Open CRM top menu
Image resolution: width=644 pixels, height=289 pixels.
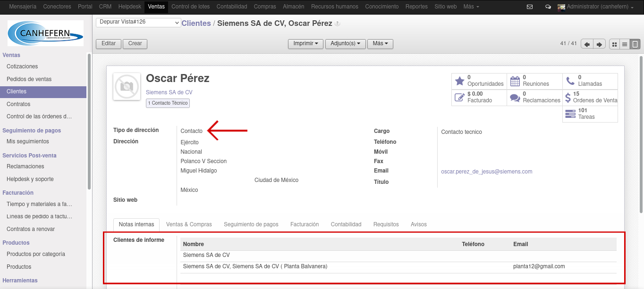coord(105,7)
